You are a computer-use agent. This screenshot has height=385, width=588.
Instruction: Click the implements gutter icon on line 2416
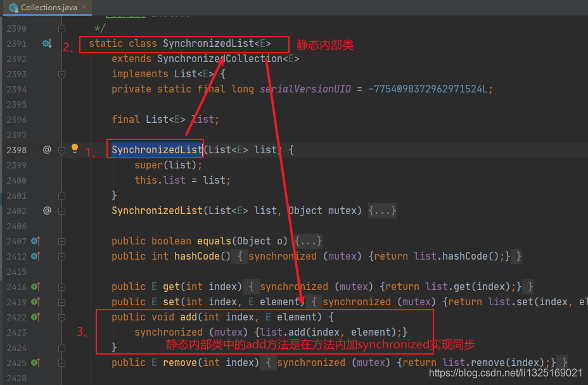35,287
